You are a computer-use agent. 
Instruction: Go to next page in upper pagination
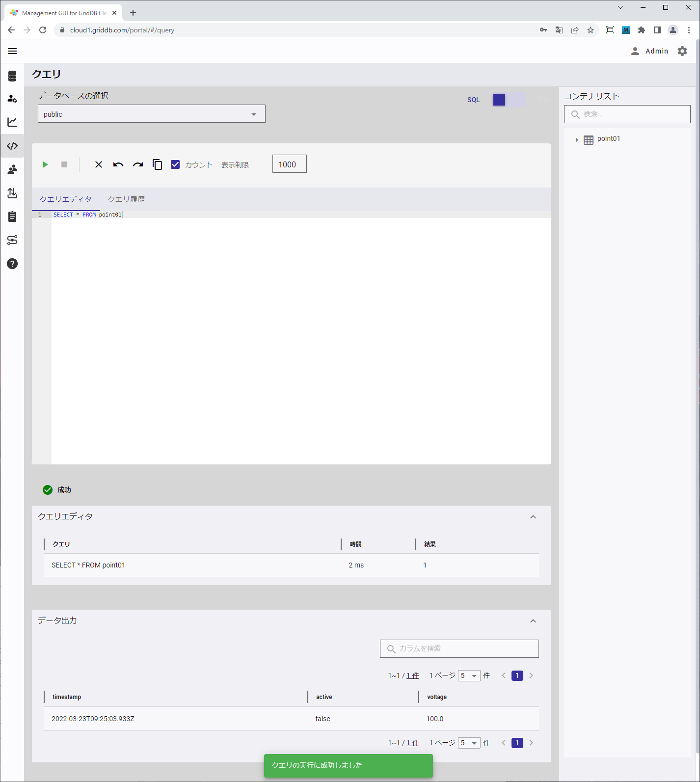coord(531,675)
